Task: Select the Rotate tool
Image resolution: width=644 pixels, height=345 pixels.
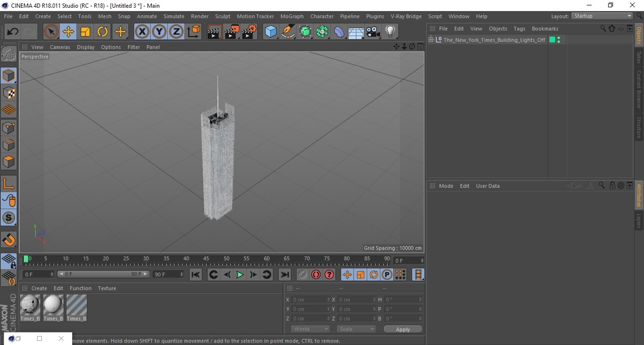Action: point(103,32)
